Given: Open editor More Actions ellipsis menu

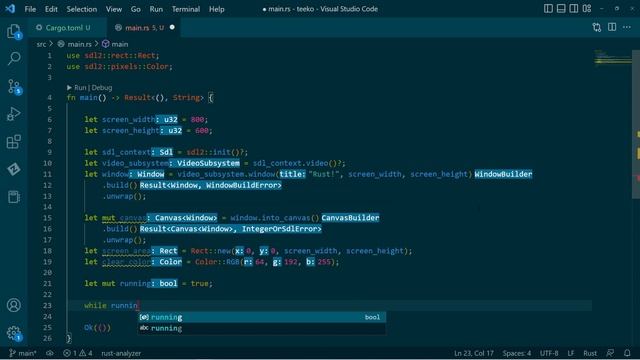Looking at the screenshot, I should 627,27.
